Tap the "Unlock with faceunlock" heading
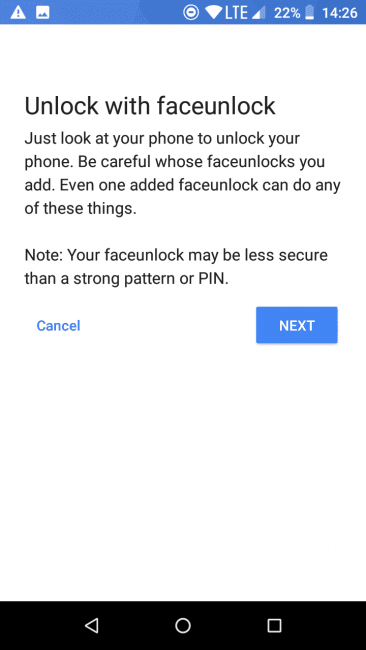This screenshot has width=366, height=650. (x=150, y=106)
